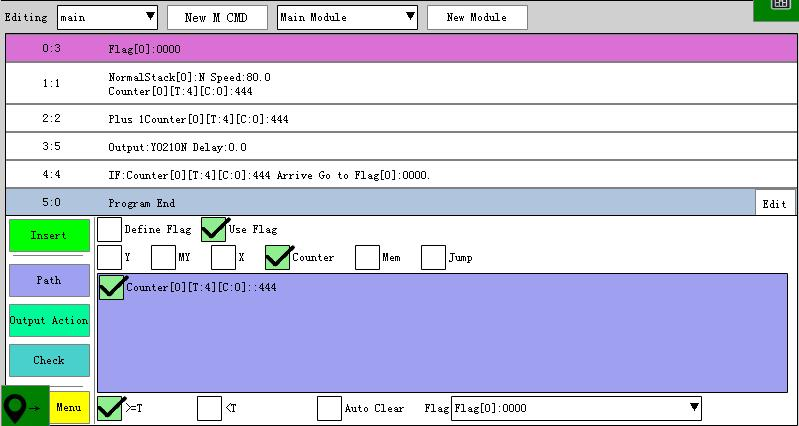Enable the Jump checkbox
Viewport: 799px width, 426px height.
click(x=433, y=257)
